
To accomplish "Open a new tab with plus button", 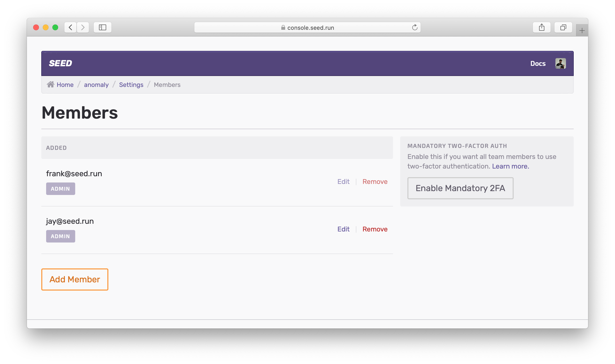I will point(582,31).
